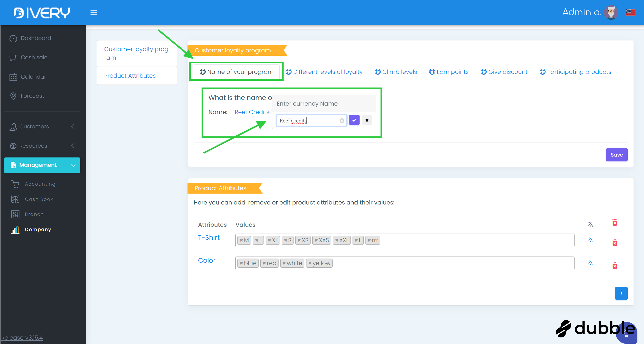
Task: Open the Release v3.15.4 link
Action: point(22,337)
